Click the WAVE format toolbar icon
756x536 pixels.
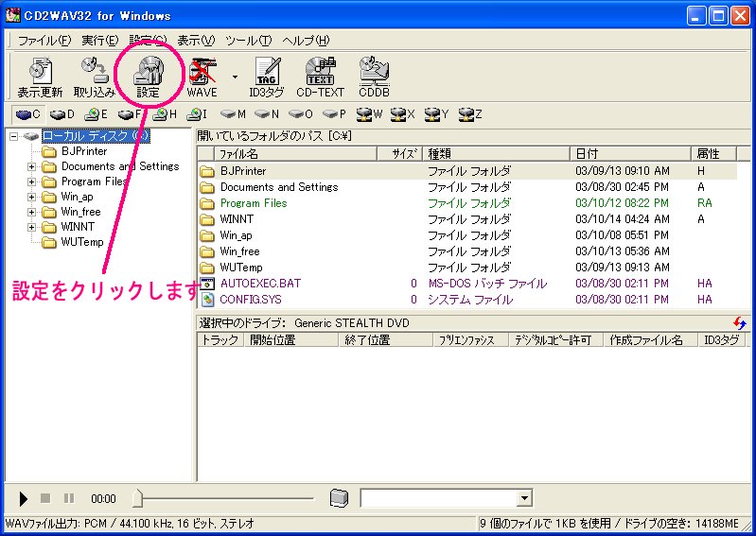tap(202, 76)
